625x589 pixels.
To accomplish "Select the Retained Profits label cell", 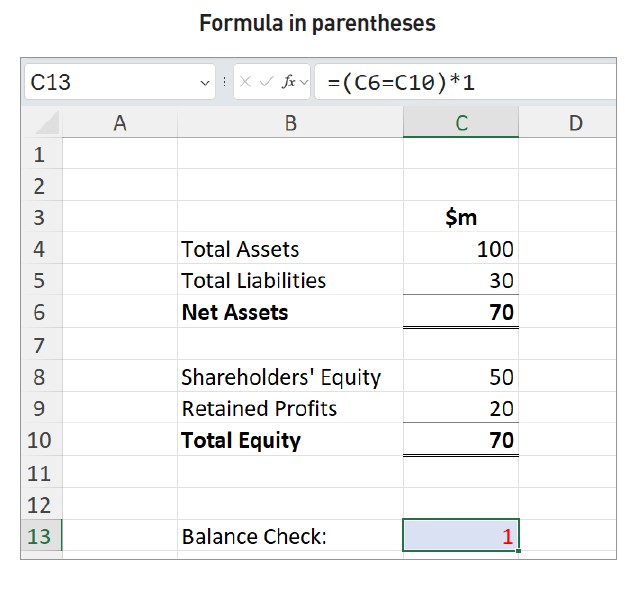I will pos(290,407).
